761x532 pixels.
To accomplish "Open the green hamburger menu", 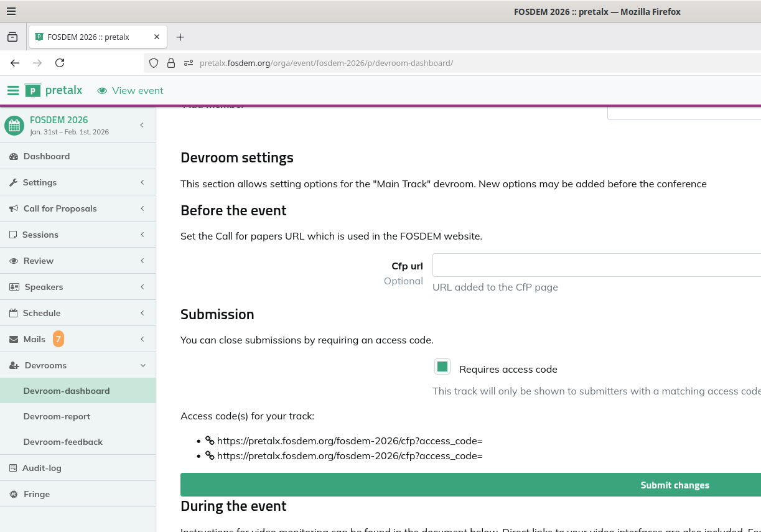I will 13,90.
